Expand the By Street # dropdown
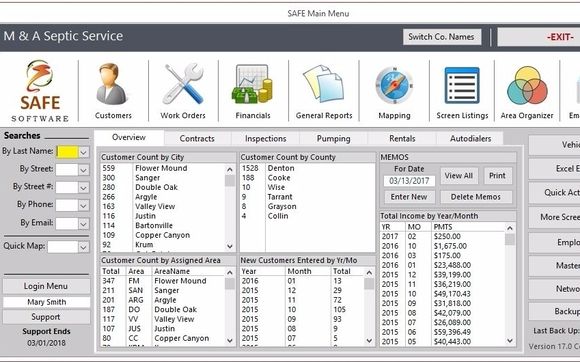This screenshot has height=362, width=580. [x=84, y=187]
